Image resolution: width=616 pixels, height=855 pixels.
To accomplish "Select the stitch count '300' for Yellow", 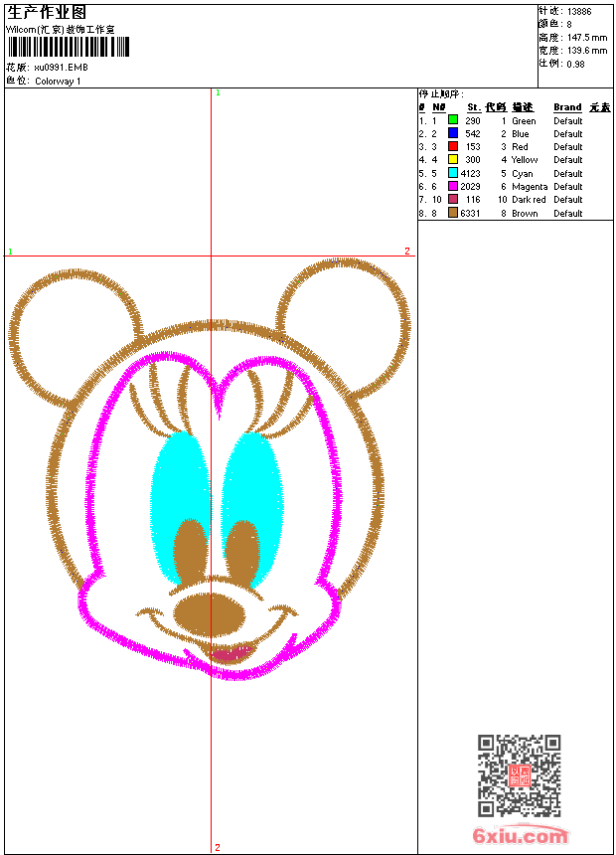I will coord(473,160).
